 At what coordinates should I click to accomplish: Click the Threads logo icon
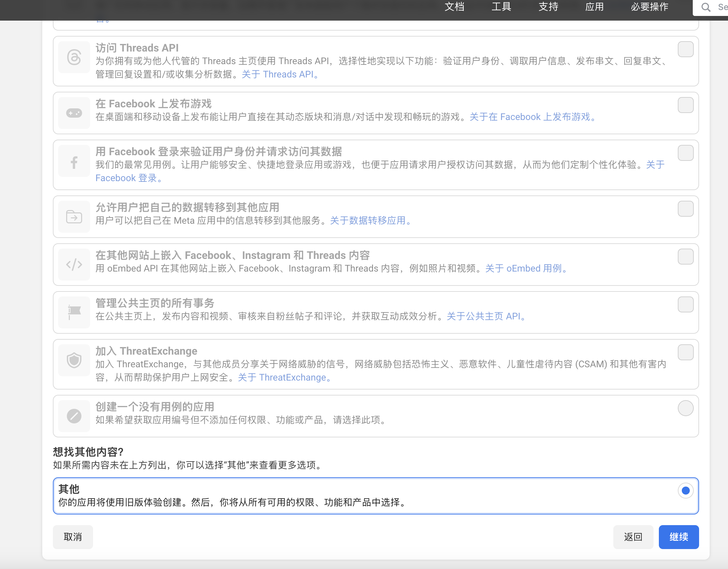coord(74,57)
